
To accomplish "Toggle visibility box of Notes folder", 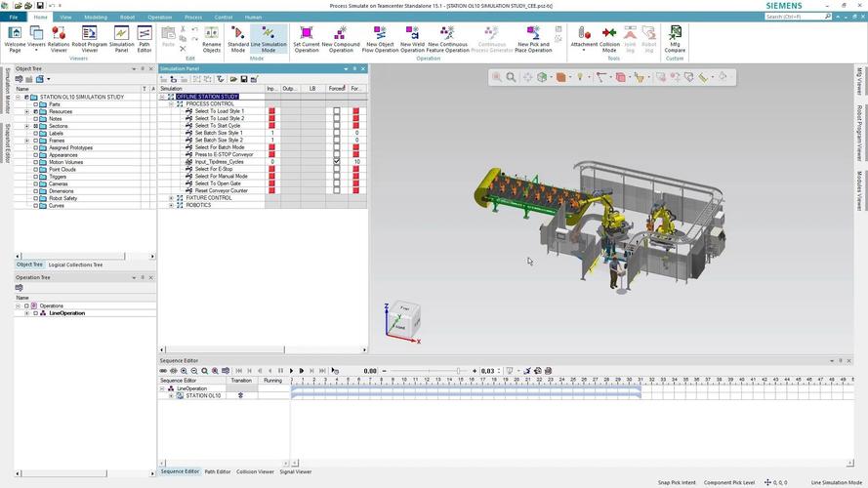I will tap(35, 118).
